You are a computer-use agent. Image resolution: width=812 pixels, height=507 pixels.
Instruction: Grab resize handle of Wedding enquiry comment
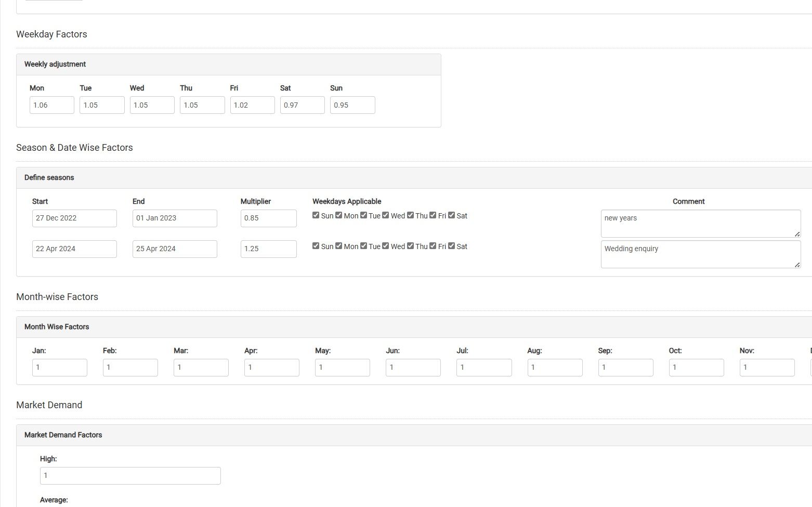point(797,265)
